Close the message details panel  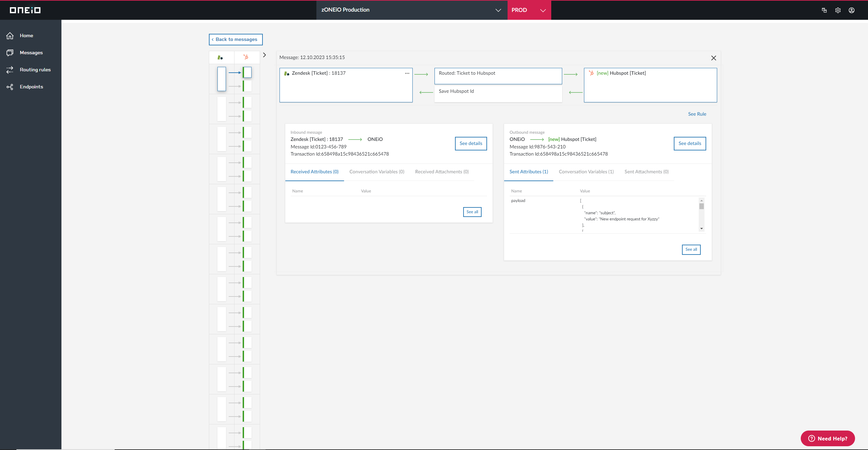(x=713, y=58)
